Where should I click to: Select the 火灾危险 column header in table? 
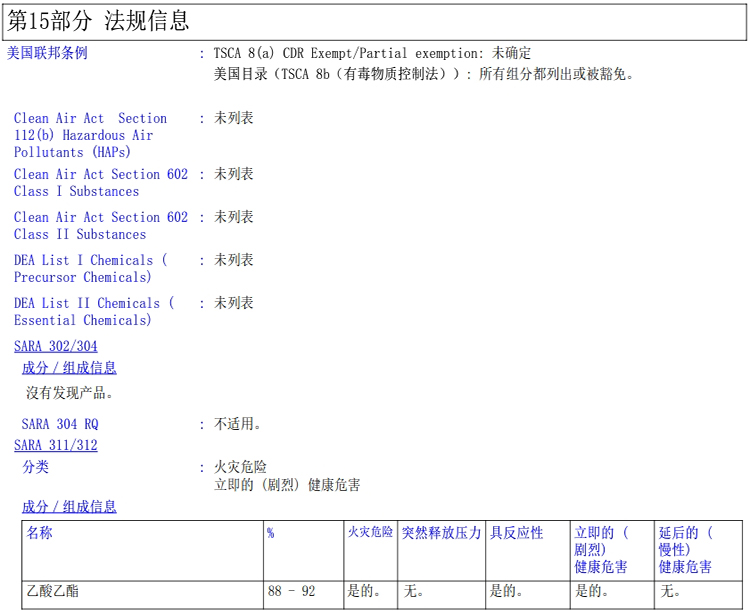coord(370,534)
